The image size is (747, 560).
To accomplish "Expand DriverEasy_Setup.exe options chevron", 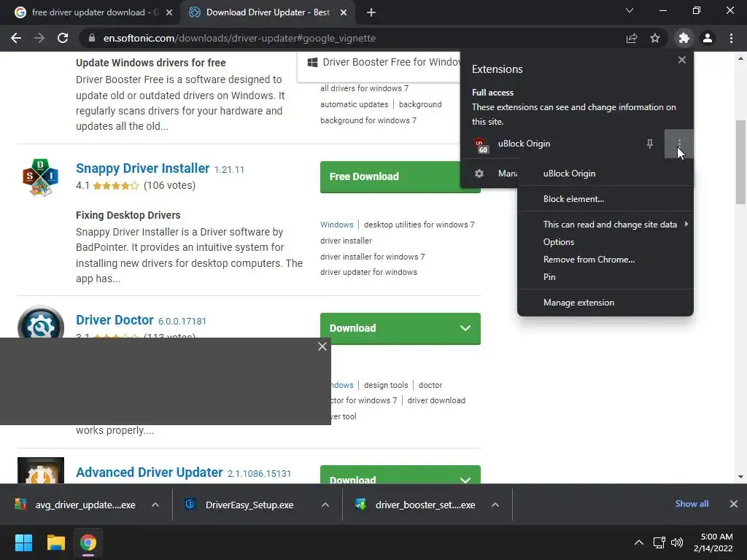I will coord(325,505).
